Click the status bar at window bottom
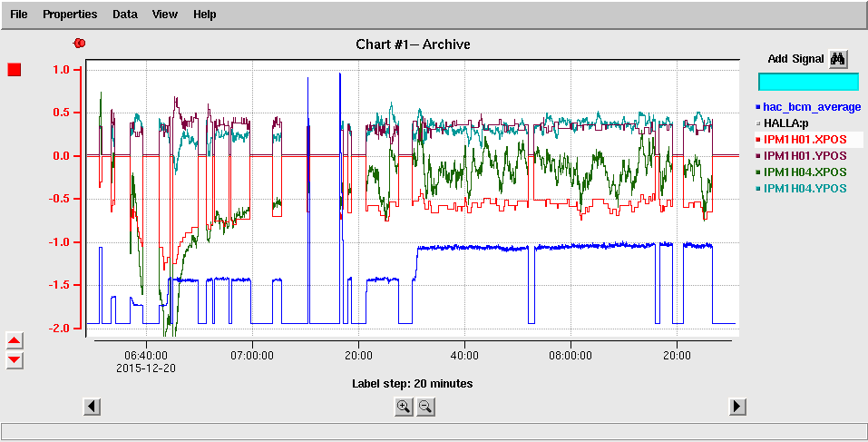The image size is (868, 442). 434,431
